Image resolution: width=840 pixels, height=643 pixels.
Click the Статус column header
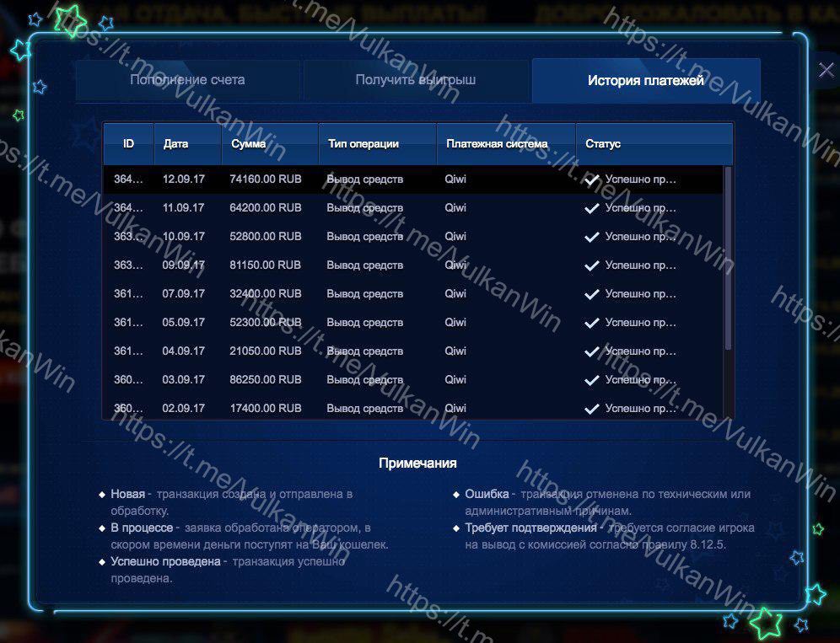654,143
